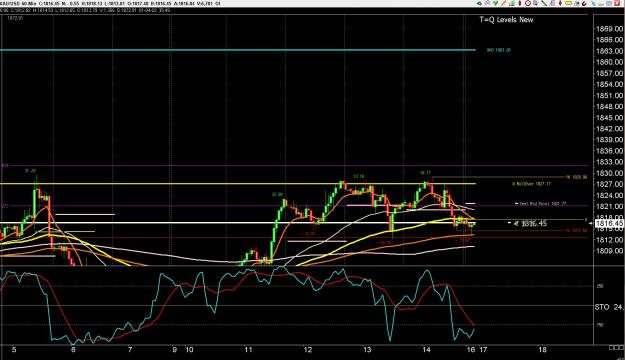Click date label 13 on time axis
The height and width of the screenshot is (360, 625).
pyautogui.click(x=367, y=350)
